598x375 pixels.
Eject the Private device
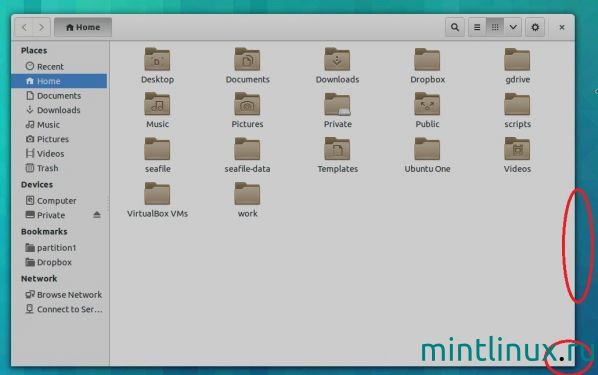point(97,215)
